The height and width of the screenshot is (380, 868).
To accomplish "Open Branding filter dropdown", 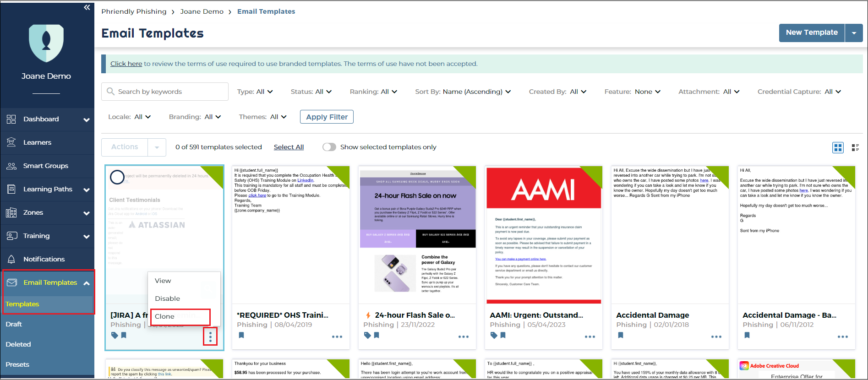I will (195, 117).
